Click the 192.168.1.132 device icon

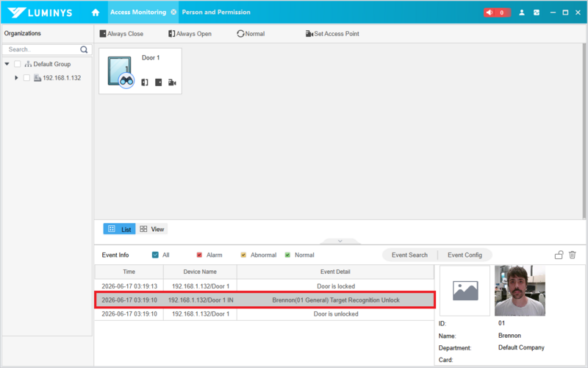[37, 78]
